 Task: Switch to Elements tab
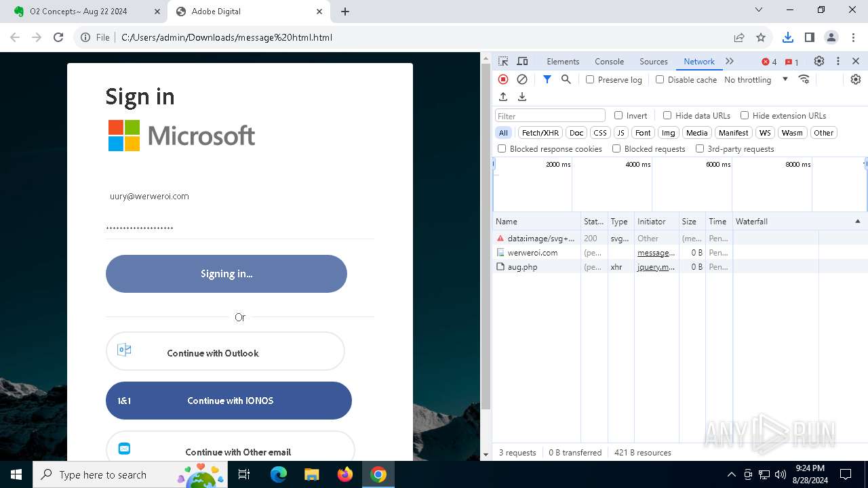point(563,61)
